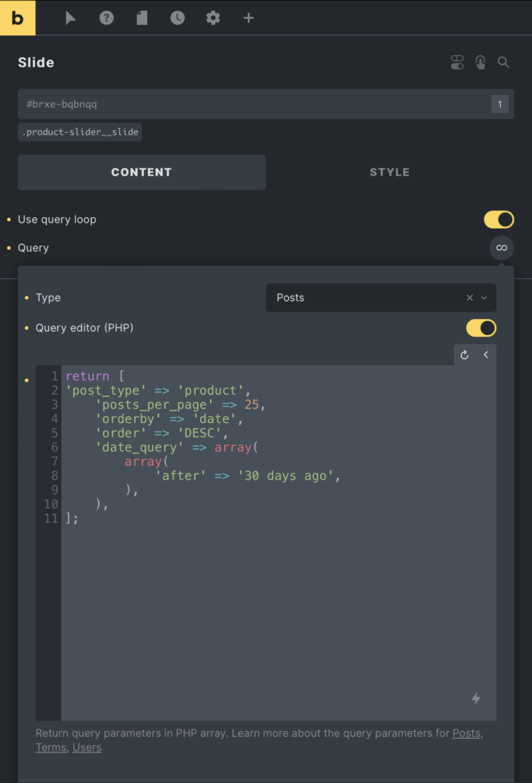Viewport: 532px width, 783px height.
Task: Switch to the STYLE tab
Action: click(x=390, y=172)
